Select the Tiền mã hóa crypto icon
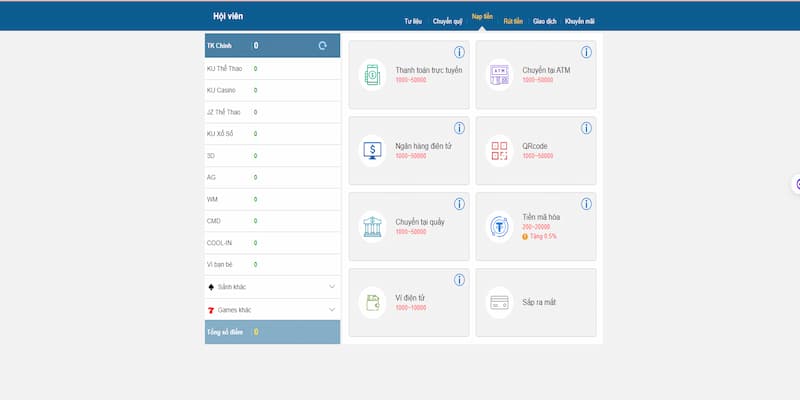Screen dimensions: 800x400 [x=499, y=226]
